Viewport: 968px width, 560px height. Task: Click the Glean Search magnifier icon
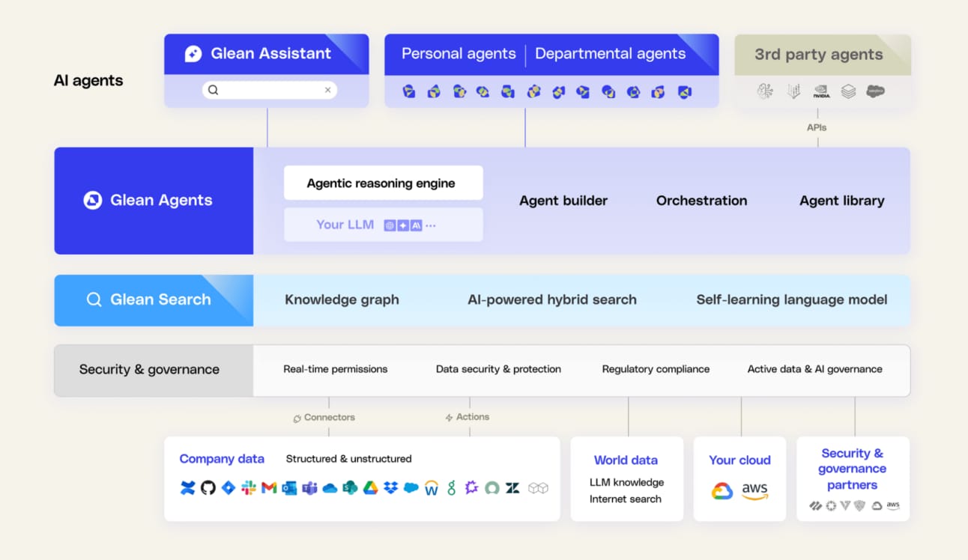[94, 299]
